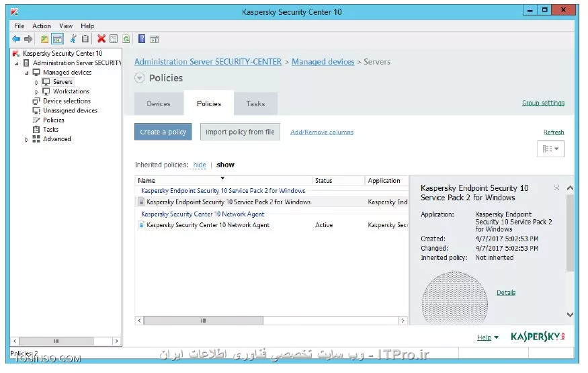Open the Add/Remove columns link

click(322, 132)
